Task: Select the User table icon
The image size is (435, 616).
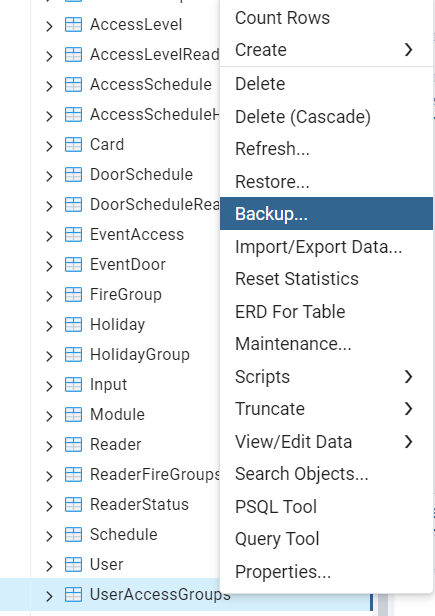Action: pyautogui.click(x=73, y=565)
